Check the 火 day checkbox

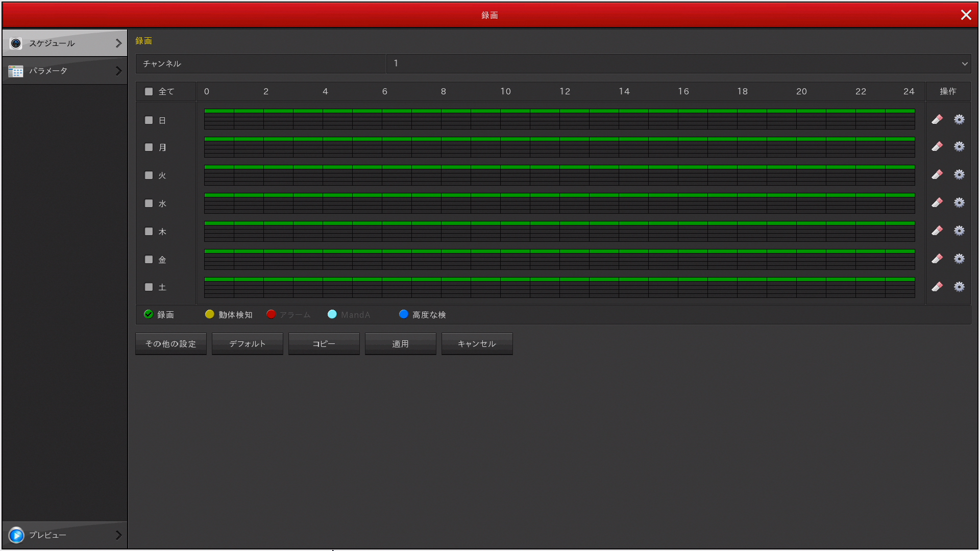(149, 176)
